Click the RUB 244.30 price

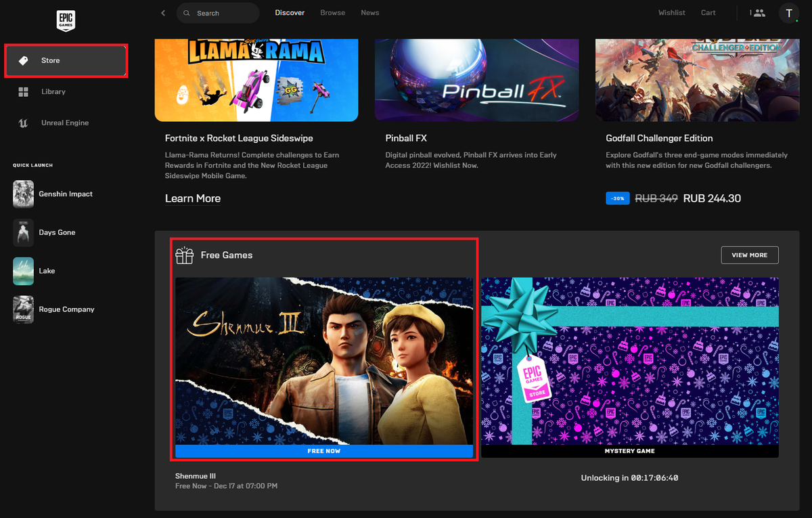click(712, 198)
